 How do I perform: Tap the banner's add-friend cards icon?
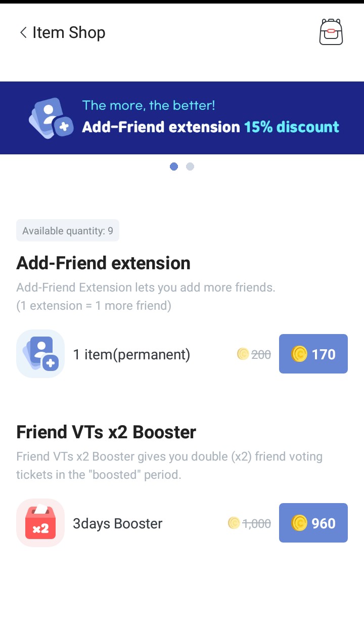tap(50, 119)
